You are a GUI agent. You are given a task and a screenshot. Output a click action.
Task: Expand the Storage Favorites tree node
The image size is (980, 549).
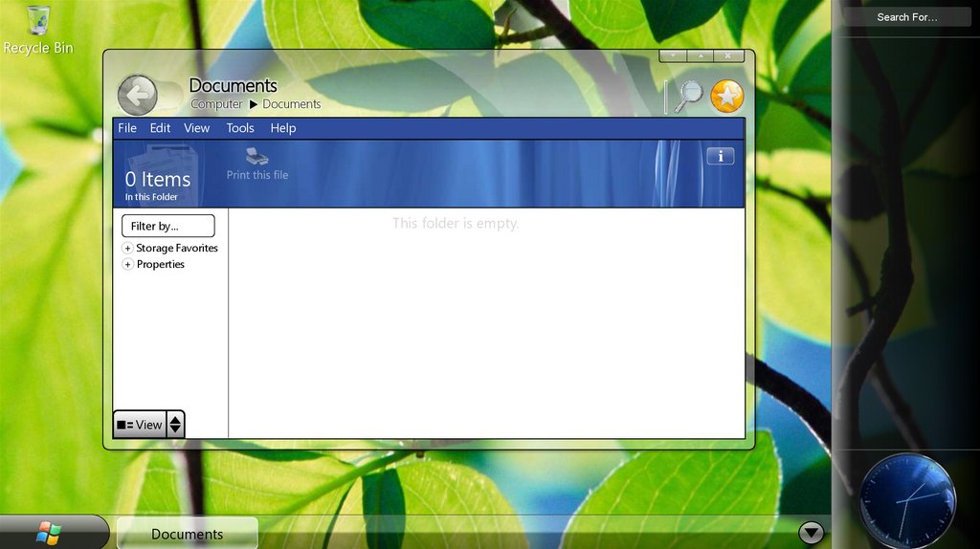tap(127, 248)
